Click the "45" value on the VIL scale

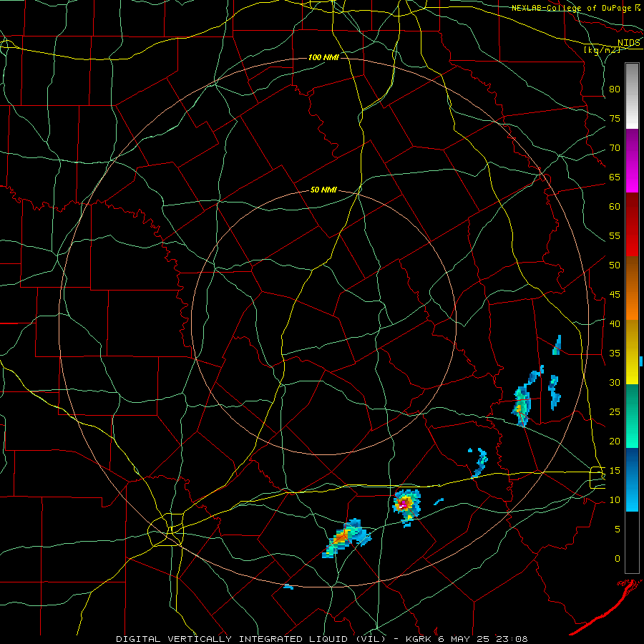tap(615, 295)
